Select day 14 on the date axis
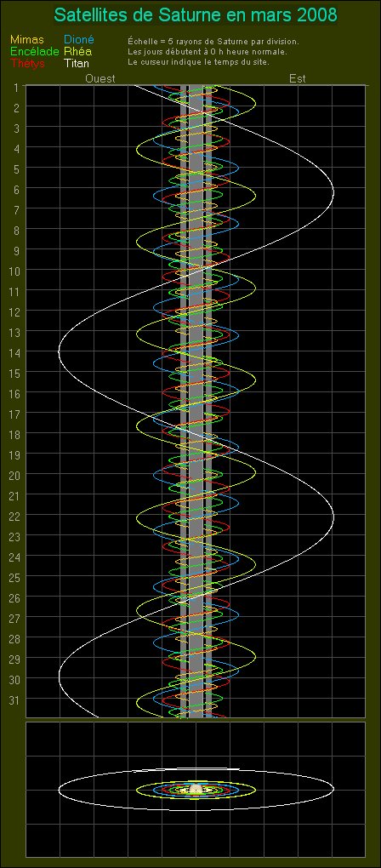 click(15, 352)
